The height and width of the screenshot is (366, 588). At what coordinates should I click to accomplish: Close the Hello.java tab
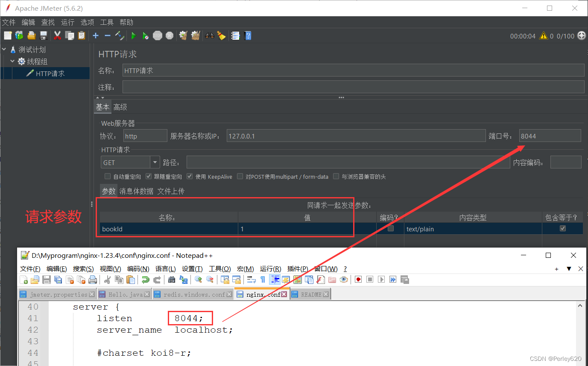(147, 295)
